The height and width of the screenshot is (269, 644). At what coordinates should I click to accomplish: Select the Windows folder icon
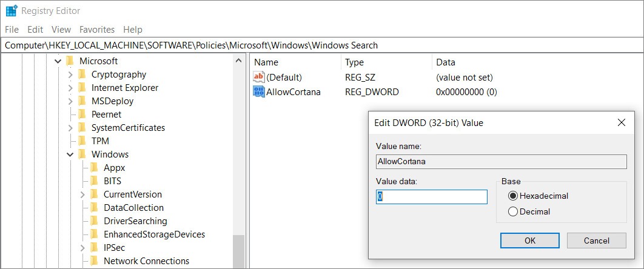pyautogui.click(x=82, y=154)
